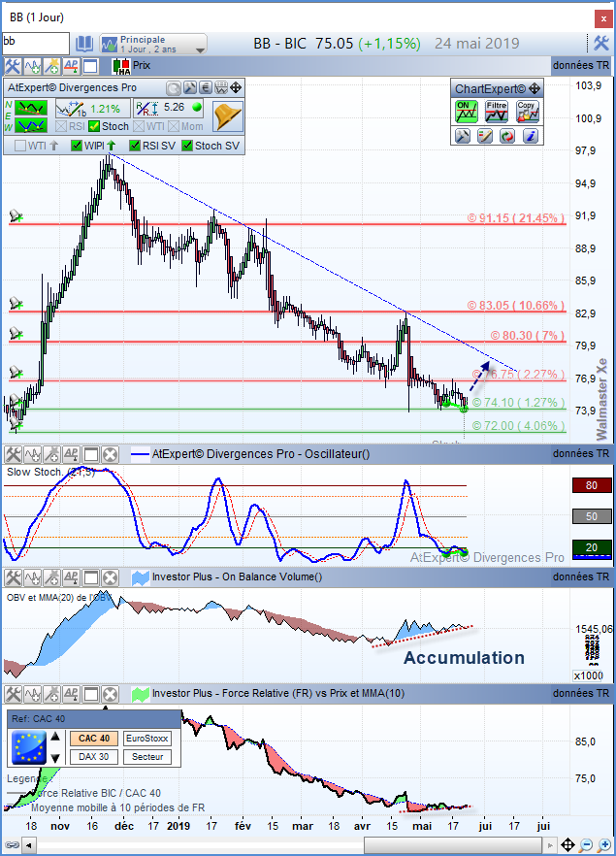Open the AP alert icon on price toolbar
616x856 pixels.
[x=71, y=66]
